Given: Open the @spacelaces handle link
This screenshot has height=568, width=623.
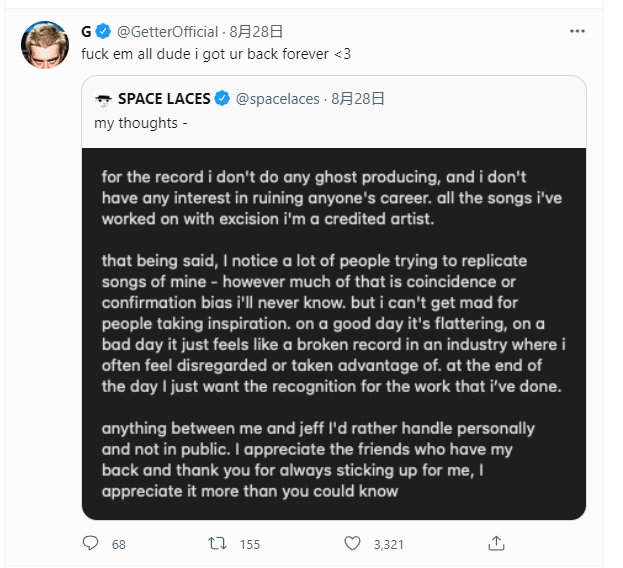Looking at the screenshot, I should [277, 99].
